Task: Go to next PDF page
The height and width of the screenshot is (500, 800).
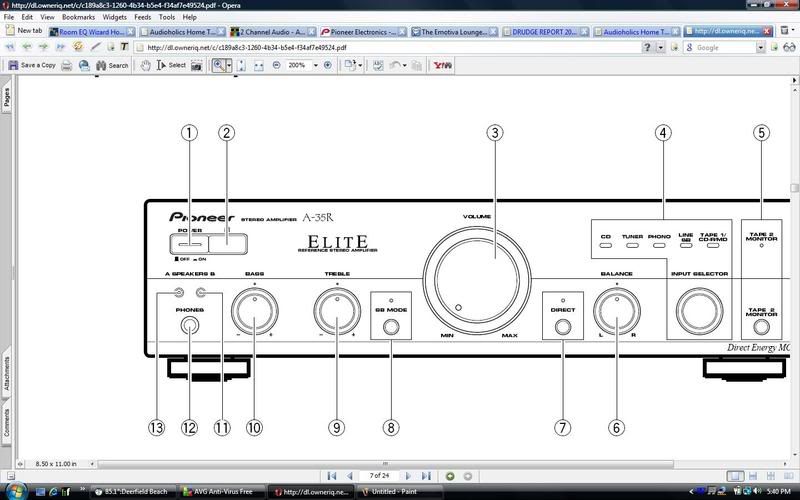Action: [408, 476]
